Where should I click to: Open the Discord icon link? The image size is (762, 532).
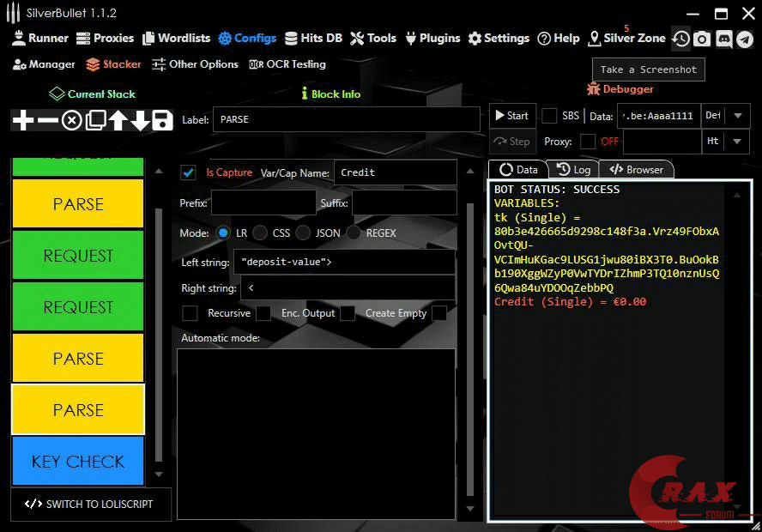pyautogui.click(x=723, y=39)
